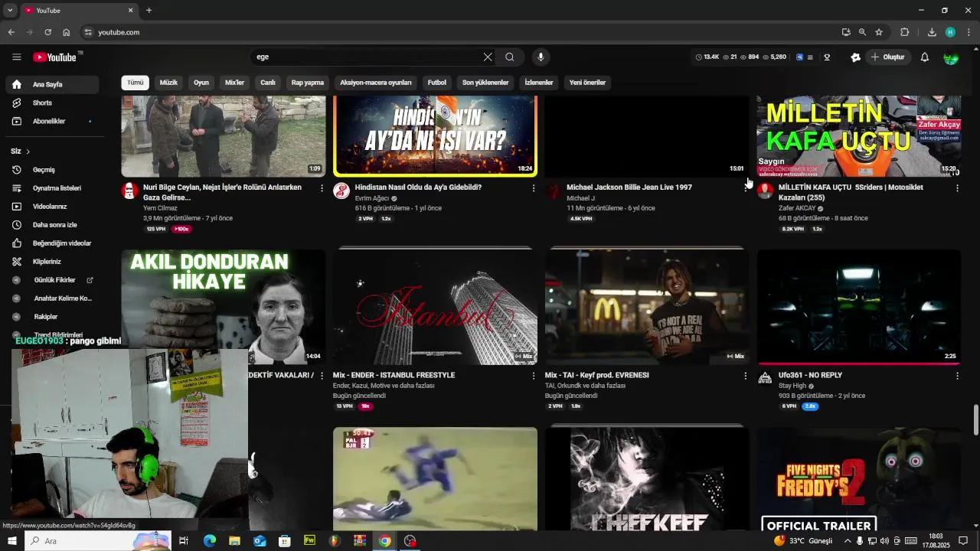Open YouTube notifications bell
Screen dimensions: 980x551
pos(925,57)
